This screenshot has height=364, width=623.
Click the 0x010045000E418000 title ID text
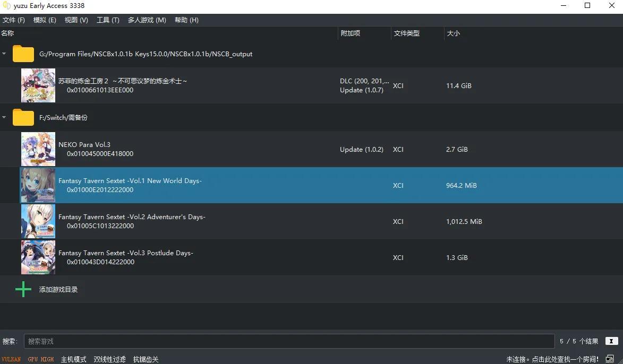[x=100, y=154]
